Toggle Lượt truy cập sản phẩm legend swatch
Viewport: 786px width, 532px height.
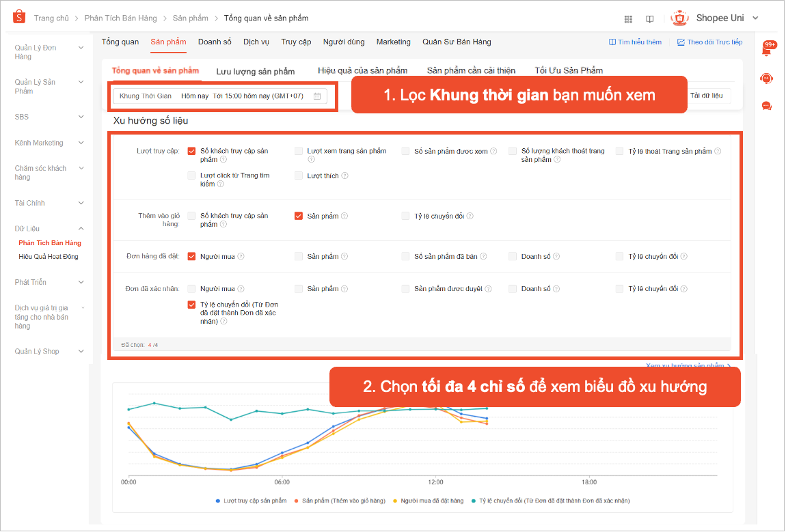tap(218, 501)
